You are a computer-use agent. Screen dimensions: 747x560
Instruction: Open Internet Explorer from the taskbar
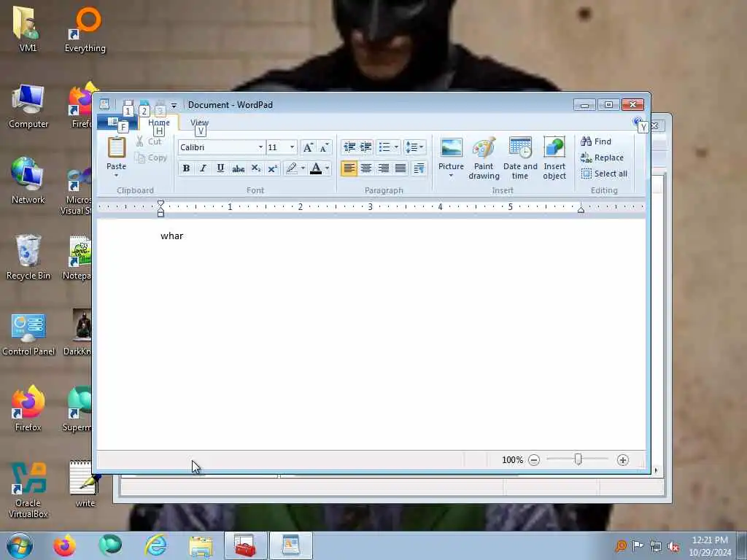156,545
